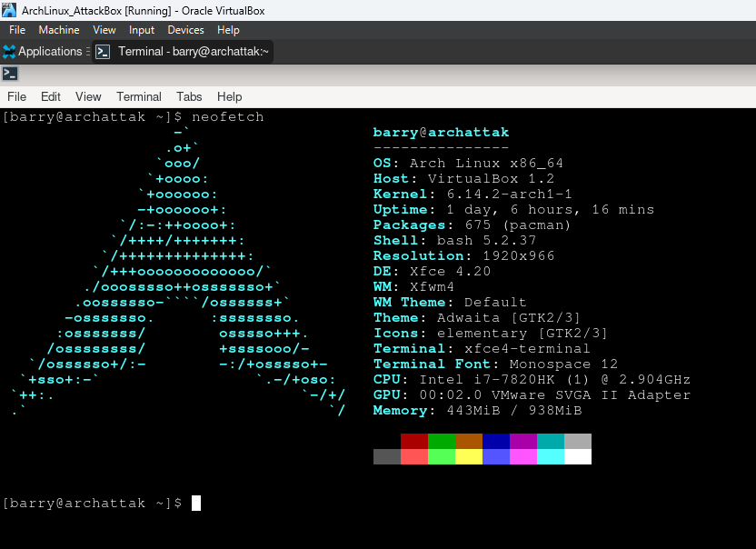Open the terminal's File menu next to Edit

tap(17, 97)
